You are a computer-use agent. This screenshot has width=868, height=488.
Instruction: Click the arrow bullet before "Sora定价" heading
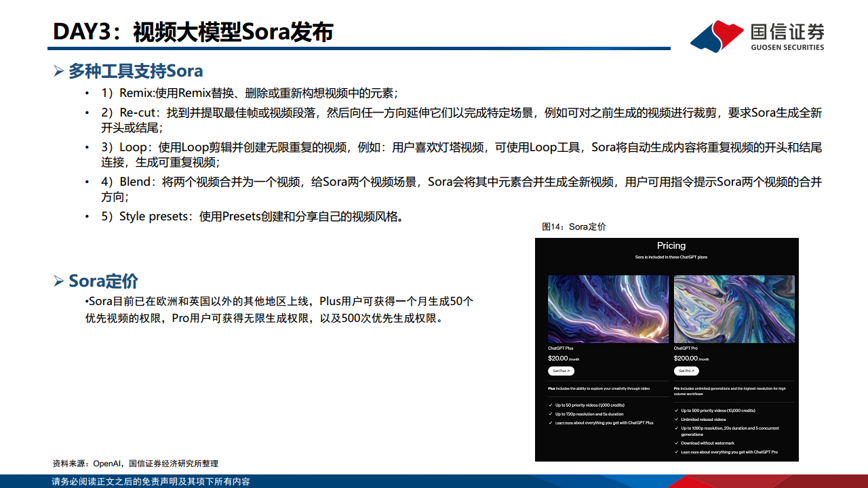pos(59,281)
